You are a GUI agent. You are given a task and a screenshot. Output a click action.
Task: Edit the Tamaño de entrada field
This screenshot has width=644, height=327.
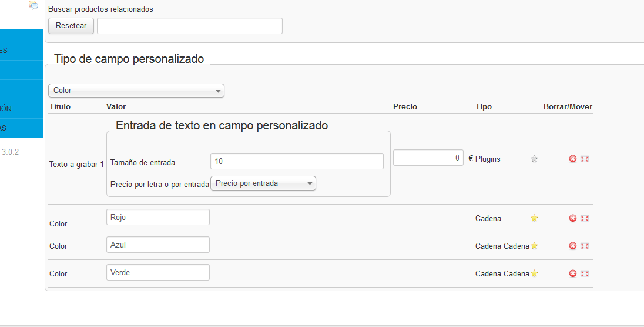tap(297, 161)
